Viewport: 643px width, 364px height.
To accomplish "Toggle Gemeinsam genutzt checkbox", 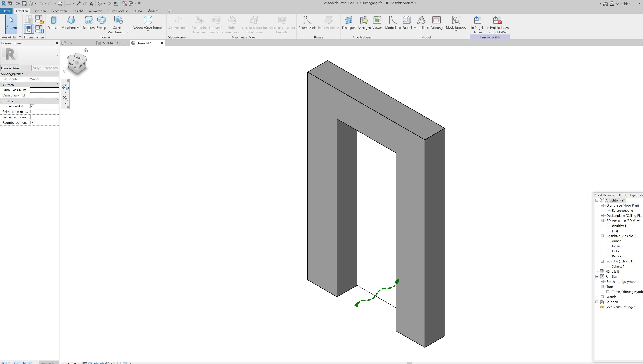I will point(32,117).
